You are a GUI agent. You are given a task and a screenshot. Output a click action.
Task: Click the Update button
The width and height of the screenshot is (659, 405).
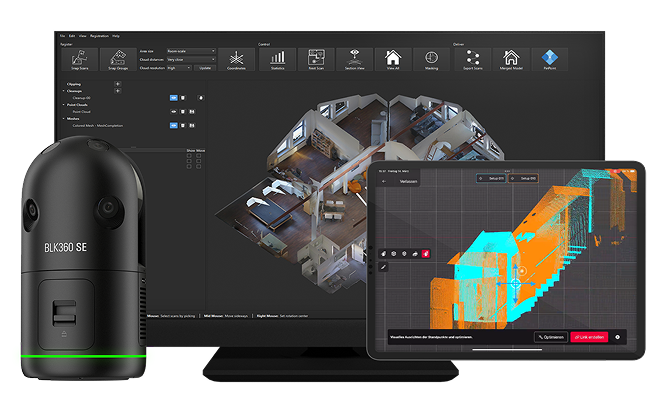[x=206, y=68]
